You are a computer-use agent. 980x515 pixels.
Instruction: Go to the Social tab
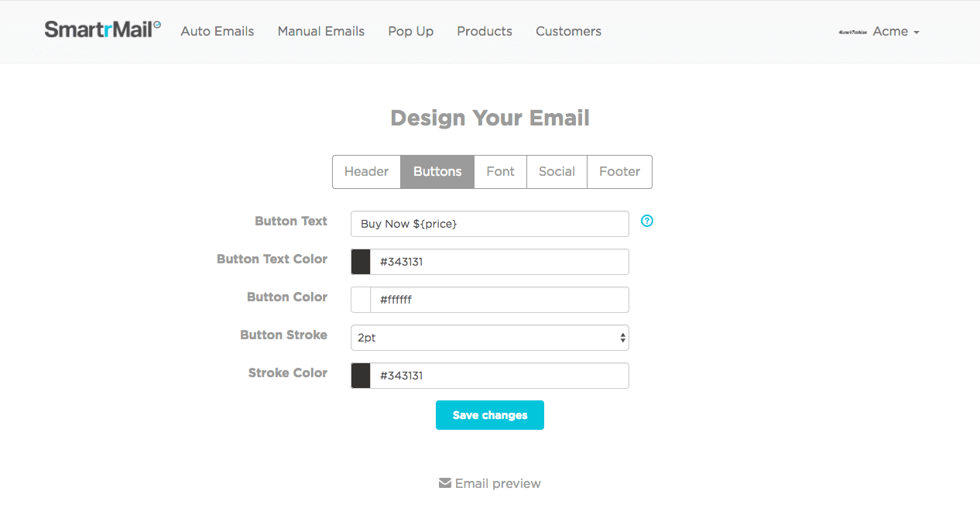coord(557,172)
